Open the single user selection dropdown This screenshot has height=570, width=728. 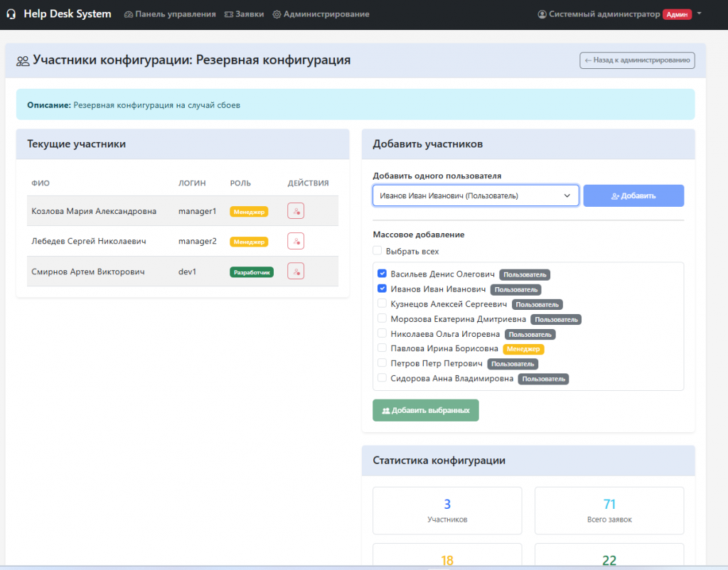476,195
